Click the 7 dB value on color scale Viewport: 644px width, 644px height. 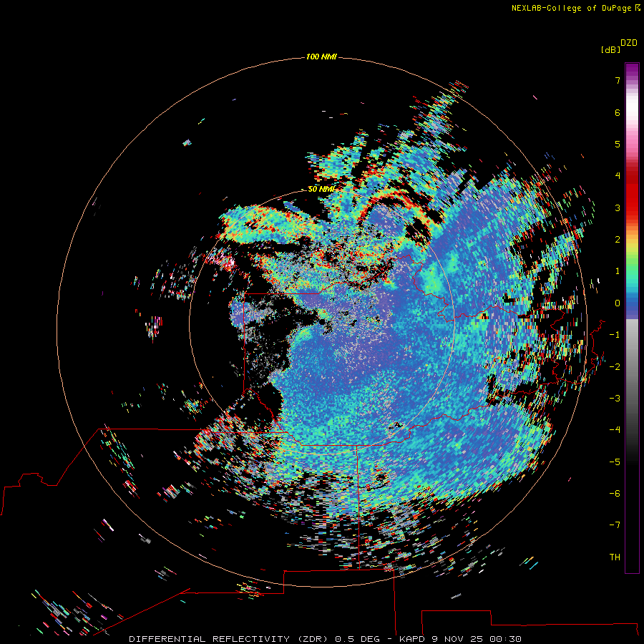click(x=618, y=80)
